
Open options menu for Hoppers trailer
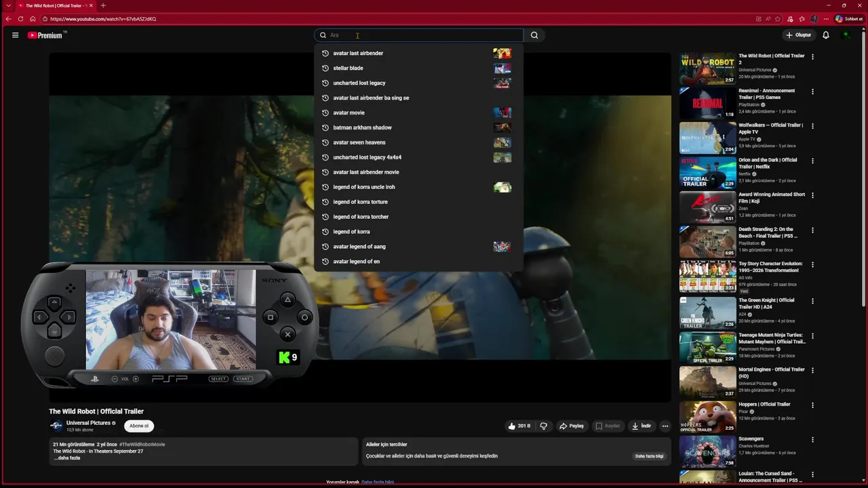point(812,405)
